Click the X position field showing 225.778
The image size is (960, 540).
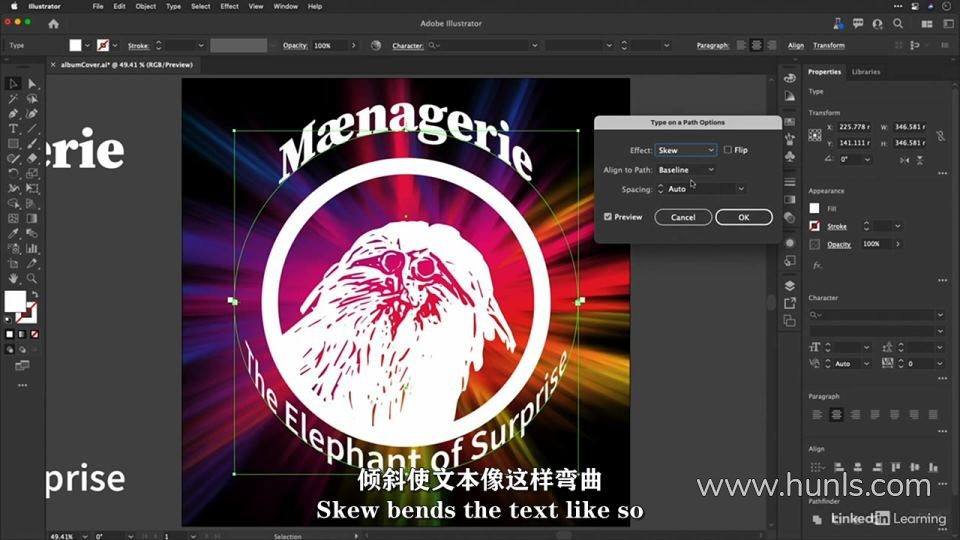853,127
